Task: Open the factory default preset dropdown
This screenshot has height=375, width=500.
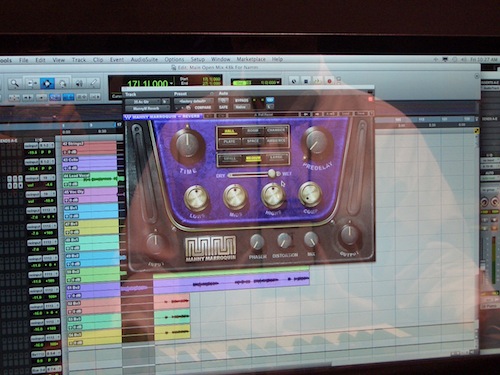Action: [x=194, y=101]
